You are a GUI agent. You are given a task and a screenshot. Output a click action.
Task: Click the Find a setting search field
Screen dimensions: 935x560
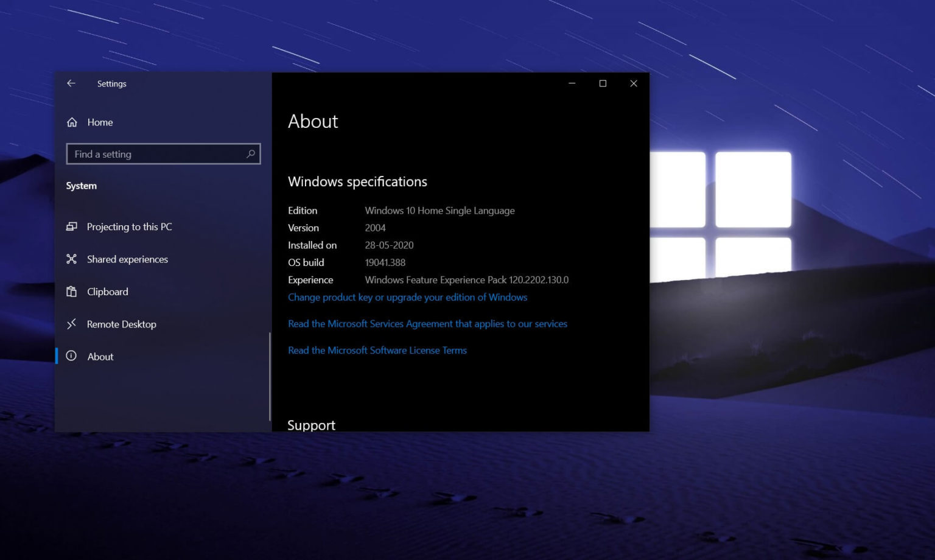tap(155, 154)
